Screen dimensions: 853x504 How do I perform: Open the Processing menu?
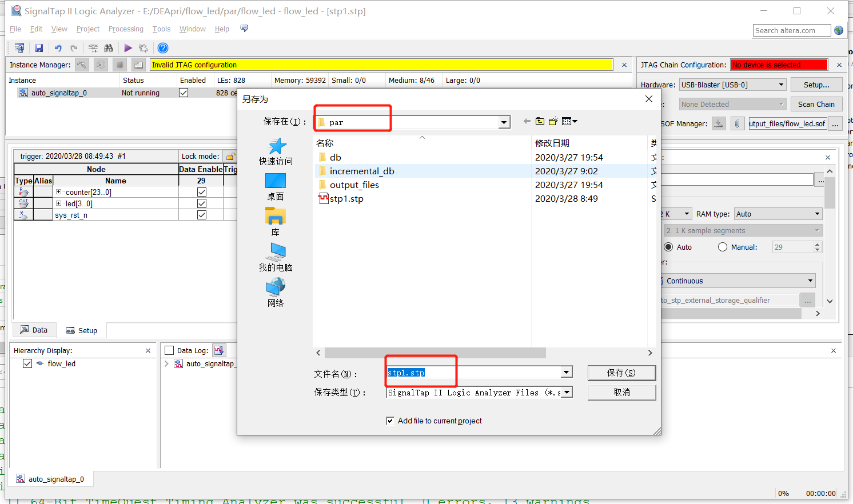[126, 29]
